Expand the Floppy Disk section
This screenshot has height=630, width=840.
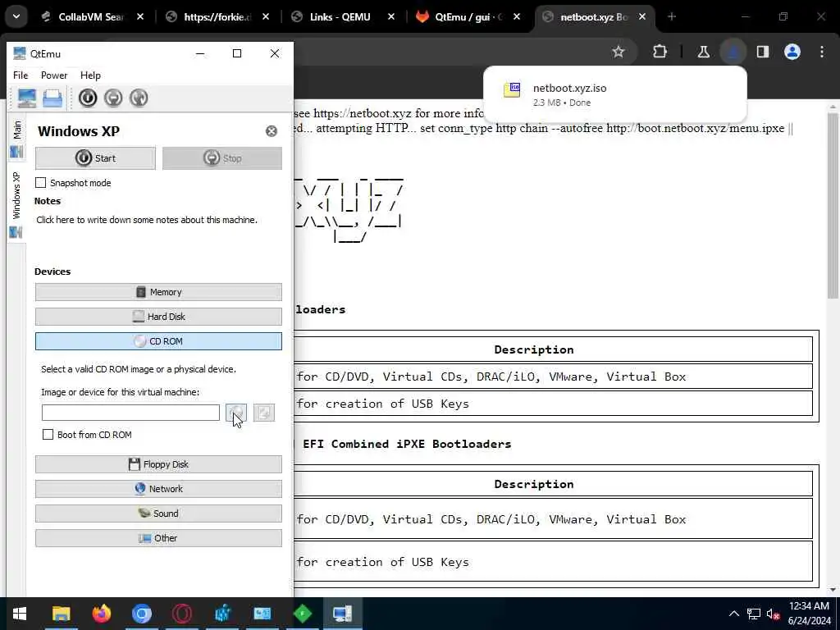tap(158, 464)
